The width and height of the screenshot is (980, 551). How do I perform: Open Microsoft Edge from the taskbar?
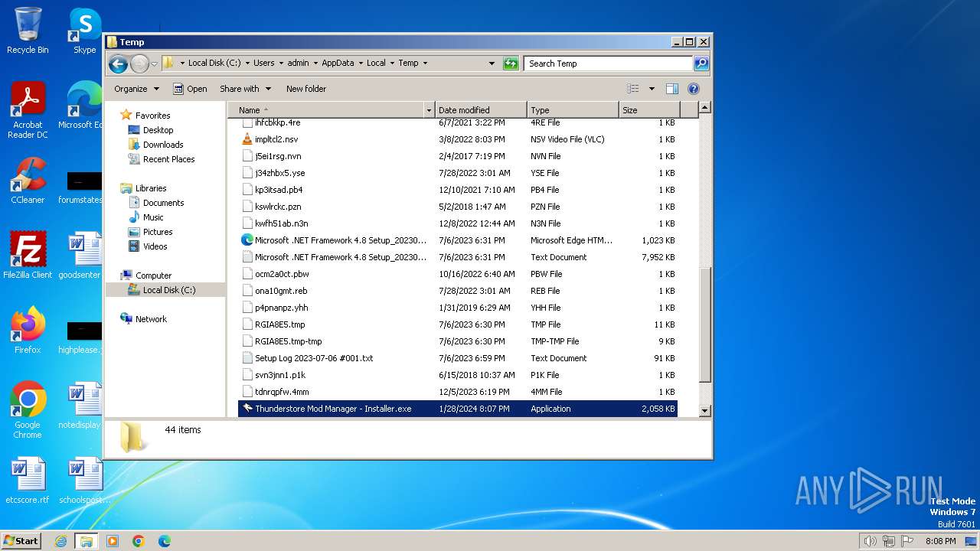(165, 541)
